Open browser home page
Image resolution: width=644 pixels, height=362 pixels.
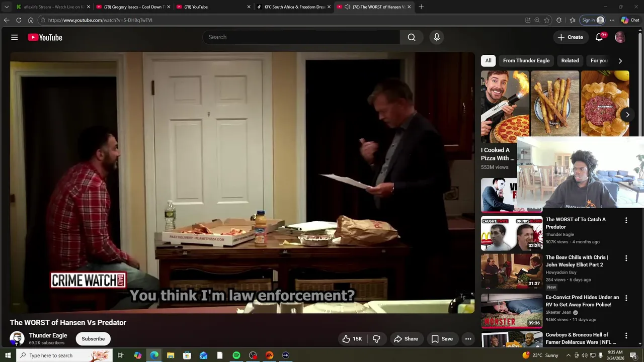[31, 20]
